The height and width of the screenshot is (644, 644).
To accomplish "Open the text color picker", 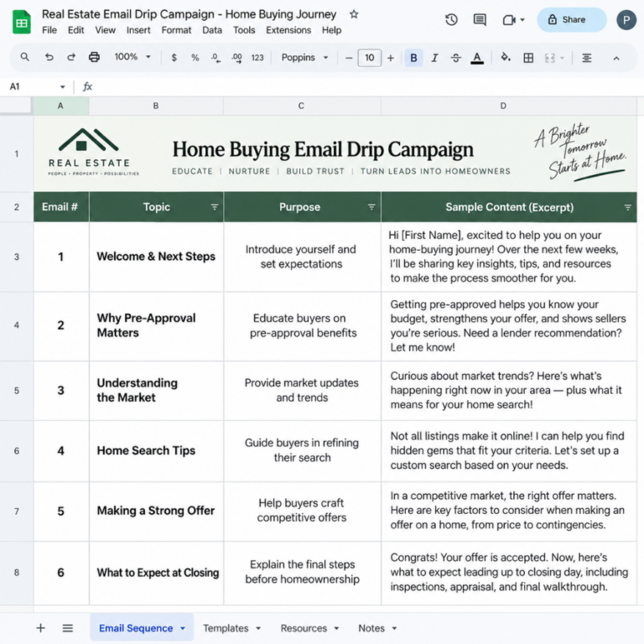I will [x=477, y=58].
